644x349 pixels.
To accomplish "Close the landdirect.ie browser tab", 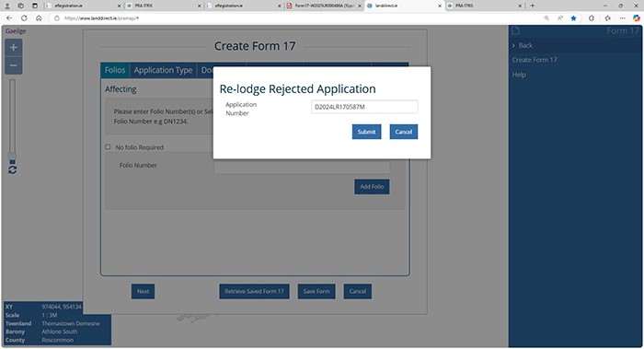I will point(440,6).
